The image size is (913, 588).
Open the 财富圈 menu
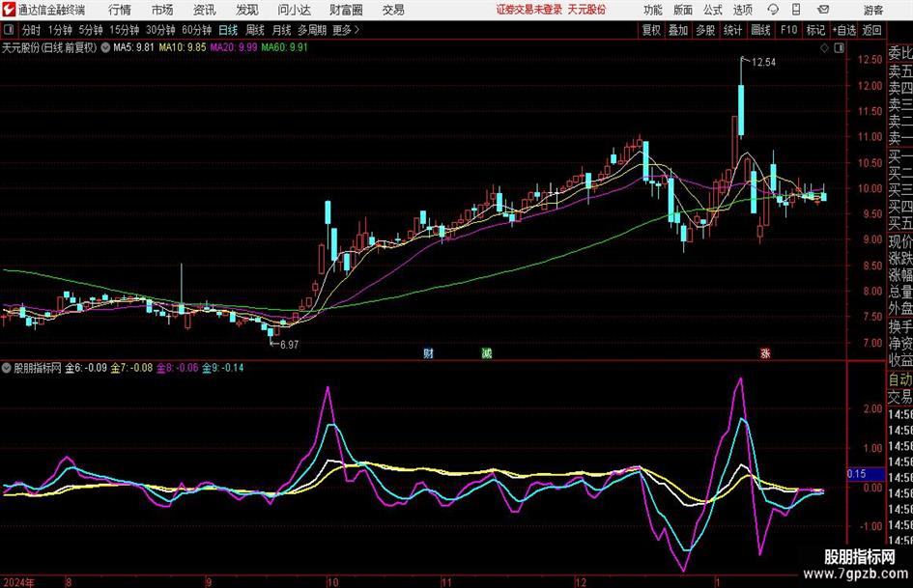pos(346,10)
